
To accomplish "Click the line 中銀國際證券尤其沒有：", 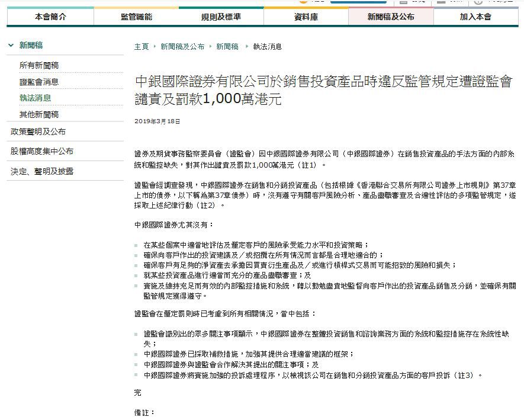I will (173, 225).
